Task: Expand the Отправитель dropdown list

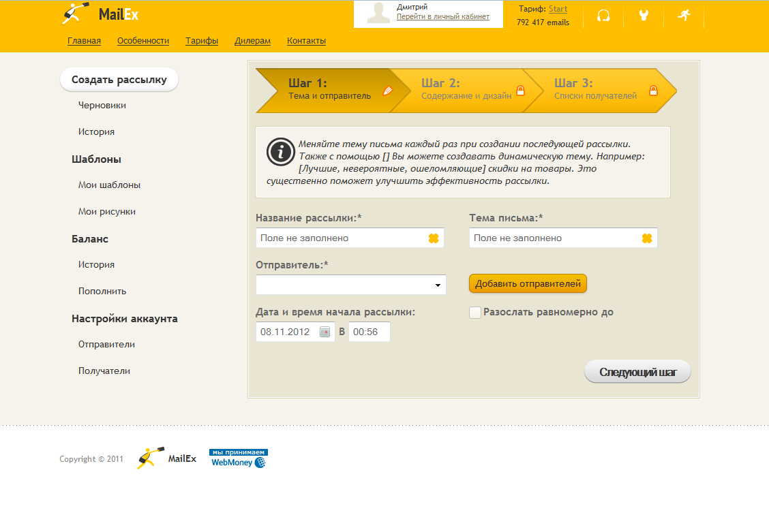Action: click(x=437, y=285)
